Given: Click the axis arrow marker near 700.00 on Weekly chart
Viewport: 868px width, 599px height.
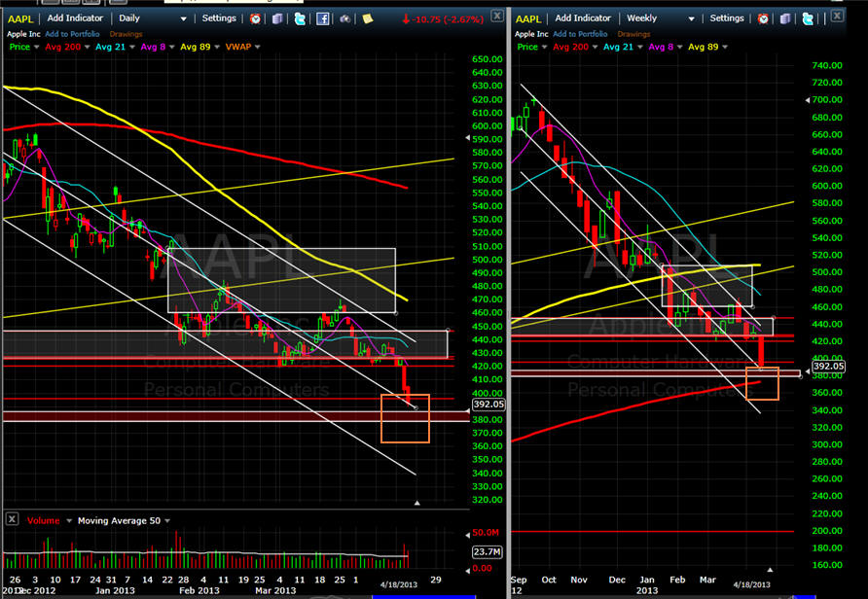Looking at the screenshot, I should pos(807,100).
